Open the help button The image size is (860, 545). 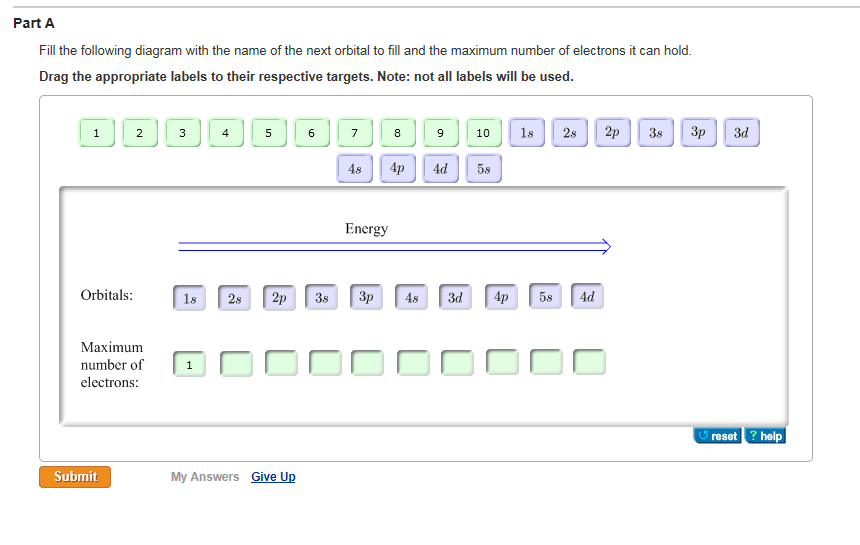765,436
